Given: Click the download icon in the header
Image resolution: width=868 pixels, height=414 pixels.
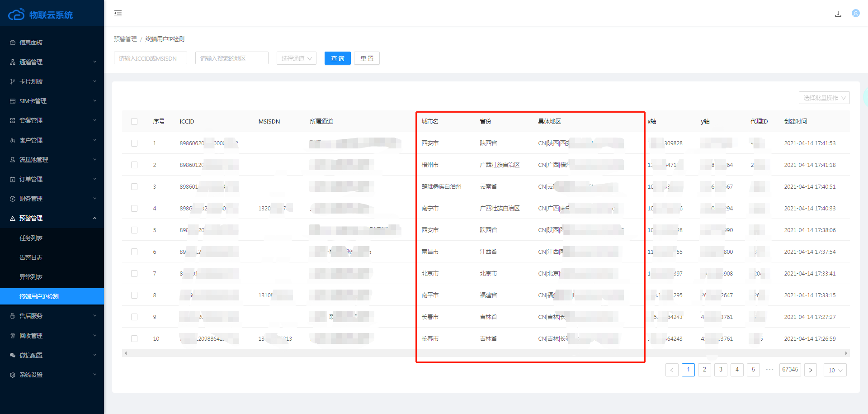Looking at the screenshot, I should click(x=838, y=14).
